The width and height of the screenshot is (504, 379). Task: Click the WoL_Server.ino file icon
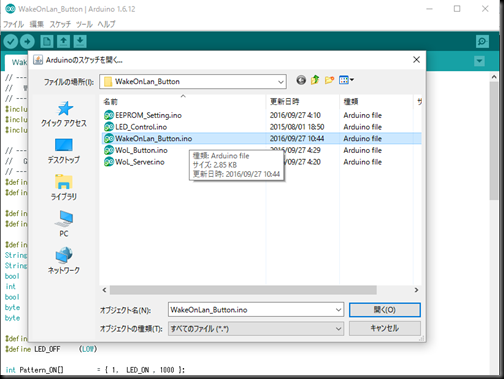click(x=109, y=162)
